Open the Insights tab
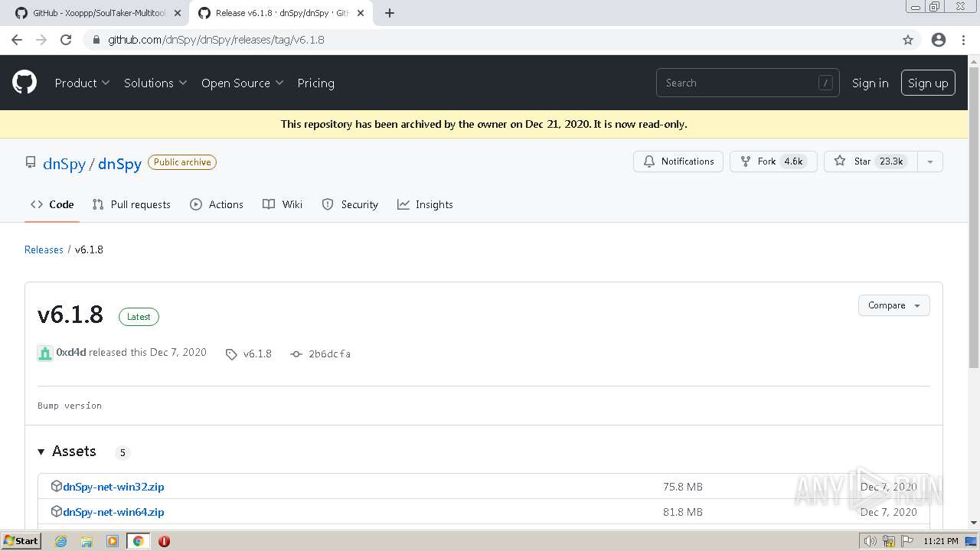Viewport: 980px width, 551px height. tap(425, 204)
